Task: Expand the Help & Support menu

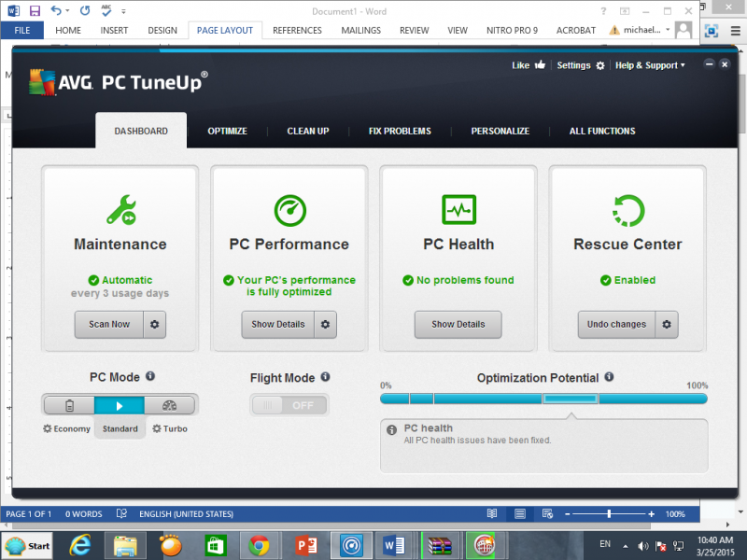Action: point(650,65)
